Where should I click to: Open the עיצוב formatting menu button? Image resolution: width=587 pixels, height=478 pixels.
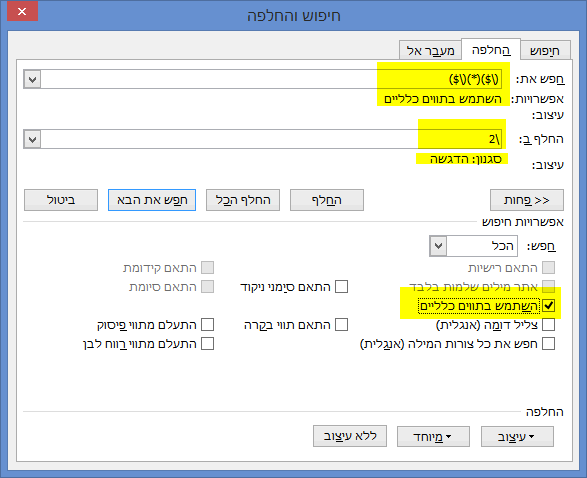point(517,436)
